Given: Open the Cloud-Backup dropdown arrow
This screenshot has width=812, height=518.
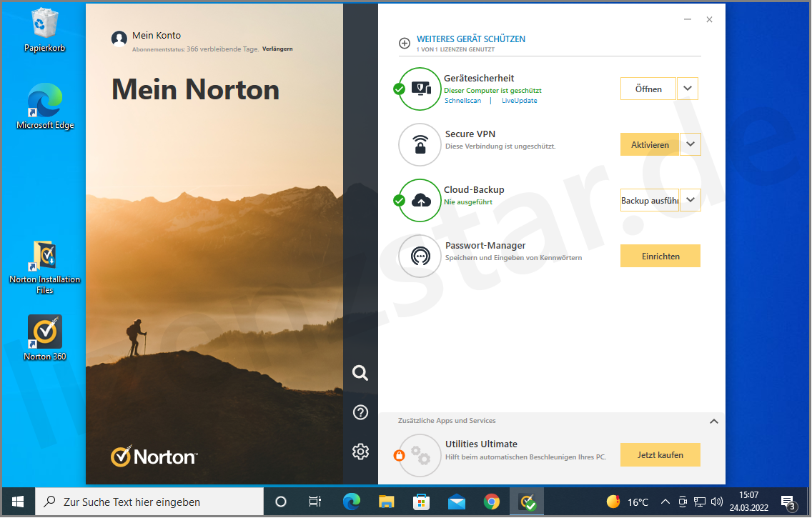Looking at the screenshot, I should pos(690,200).
